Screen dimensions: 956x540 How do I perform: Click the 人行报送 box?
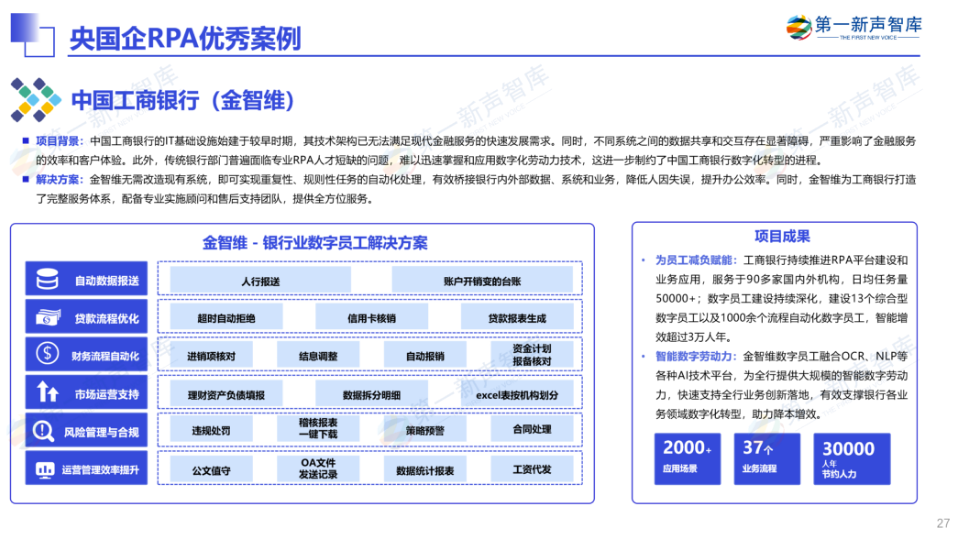260,280
